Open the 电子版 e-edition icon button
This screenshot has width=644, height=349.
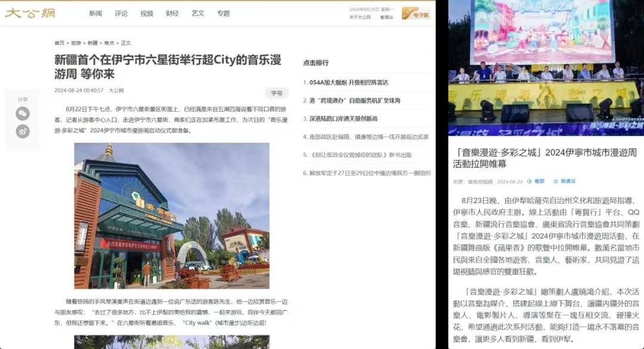coord(416,14)
